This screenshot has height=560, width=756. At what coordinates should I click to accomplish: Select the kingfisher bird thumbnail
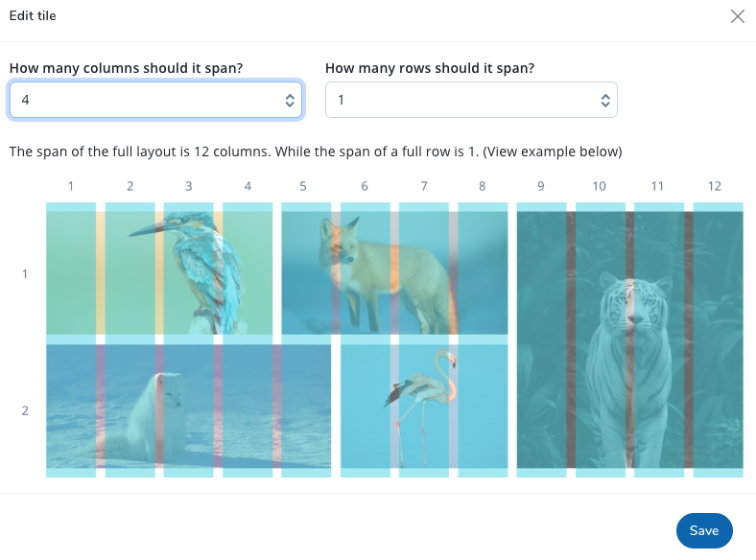[x=159, y=272]
